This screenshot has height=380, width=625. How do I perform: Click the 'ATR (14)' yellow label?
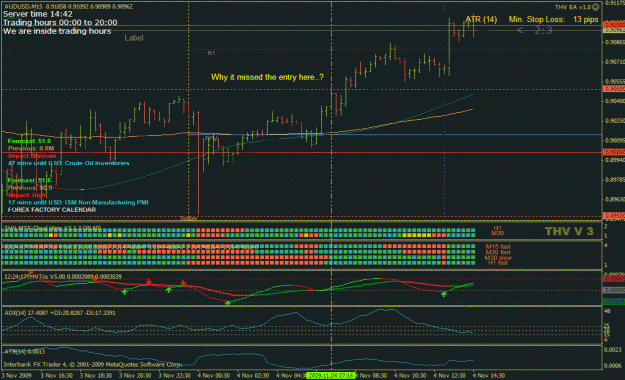481,19
